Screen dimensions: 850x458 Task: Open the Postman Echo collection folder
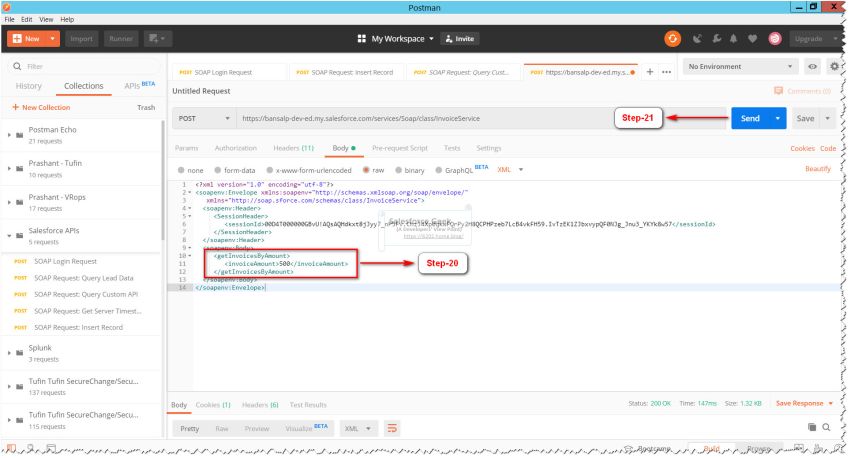(20, 134)
